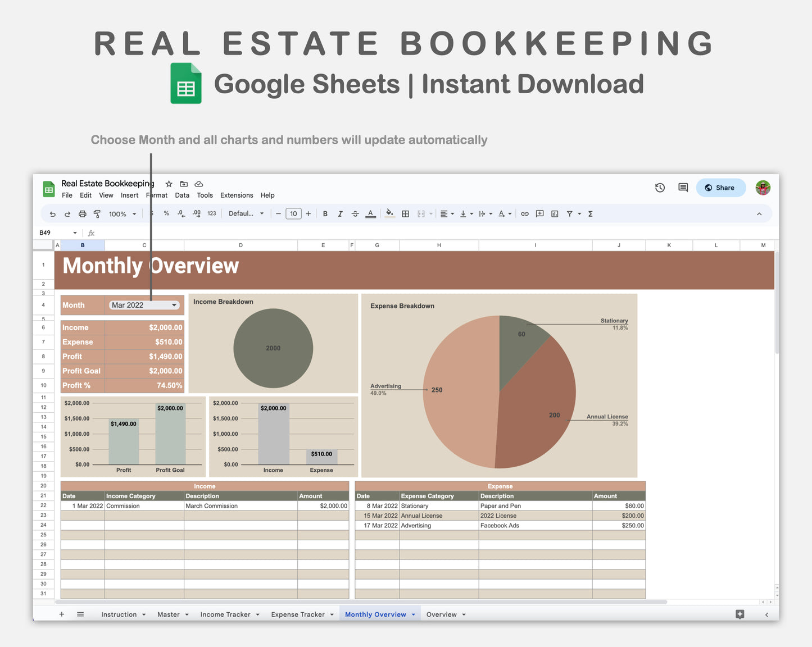Switch to the Expense Tracker tab
This screenshot has width=812, height=647.
(297, 614)
